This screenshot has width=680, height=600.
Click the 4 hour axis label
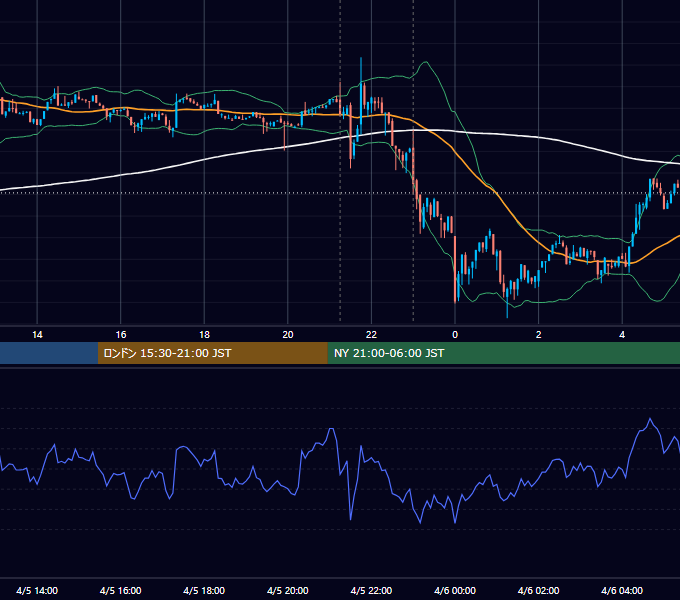pos(622,335)
